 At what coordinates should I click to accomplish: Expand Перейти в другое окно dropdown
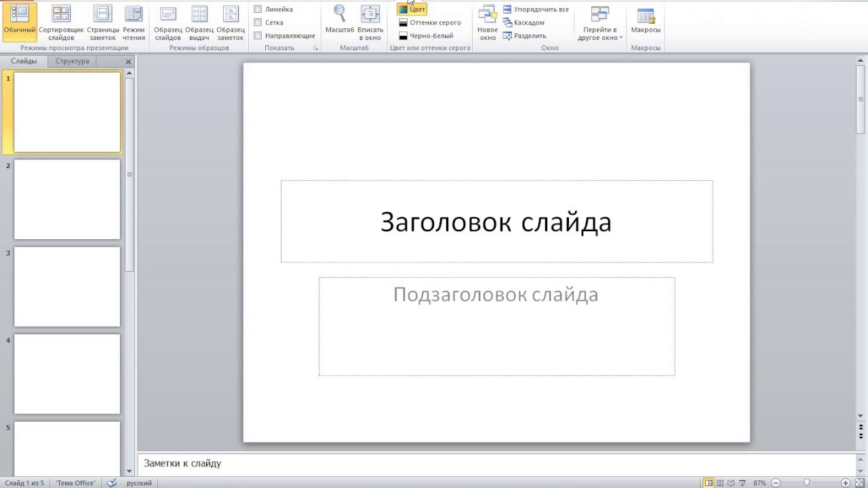tap(600, 22)
